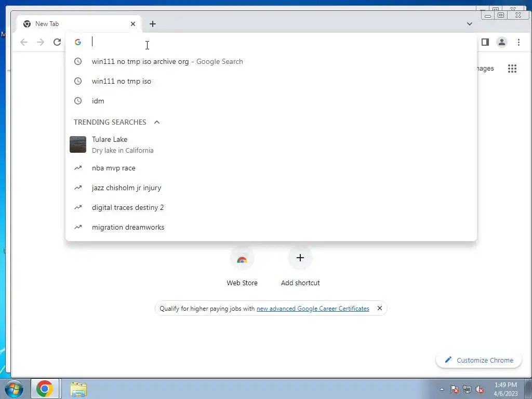Select the Tulare Lake suggestion
The height and width of the screenshot is (399, 532).
[x=271, y=144]
